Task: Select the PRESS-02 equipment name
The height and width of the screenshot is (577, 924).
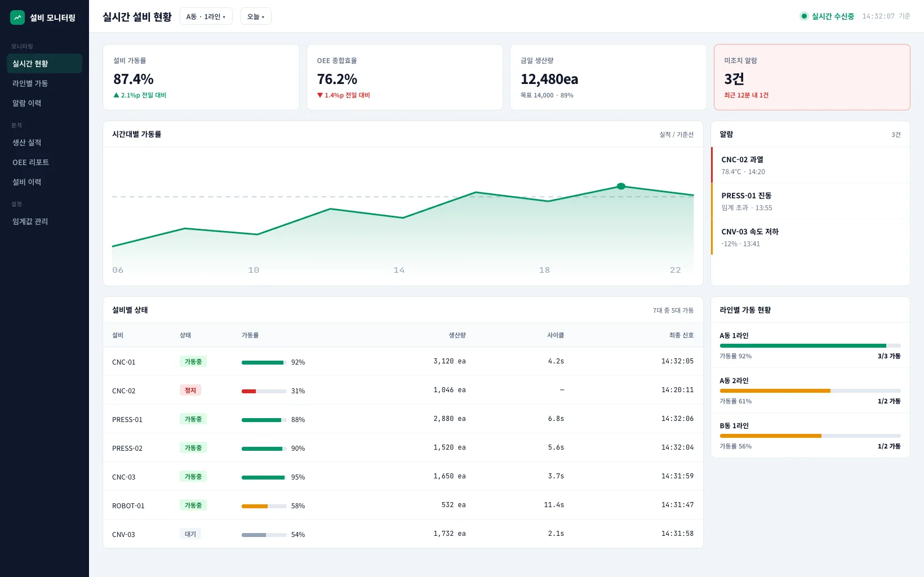Action: click(127, 449)
